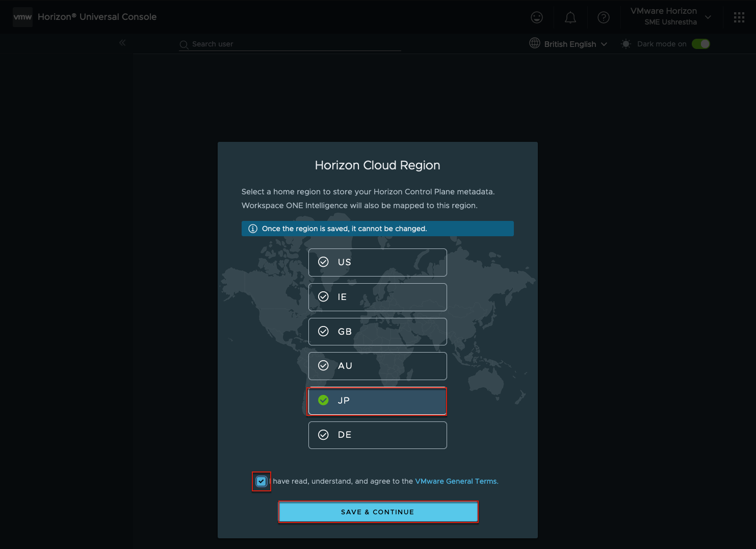This screenshot has width=756, height=549.
Task: Click the vmw logo icon
Action: tap(22, 17)
